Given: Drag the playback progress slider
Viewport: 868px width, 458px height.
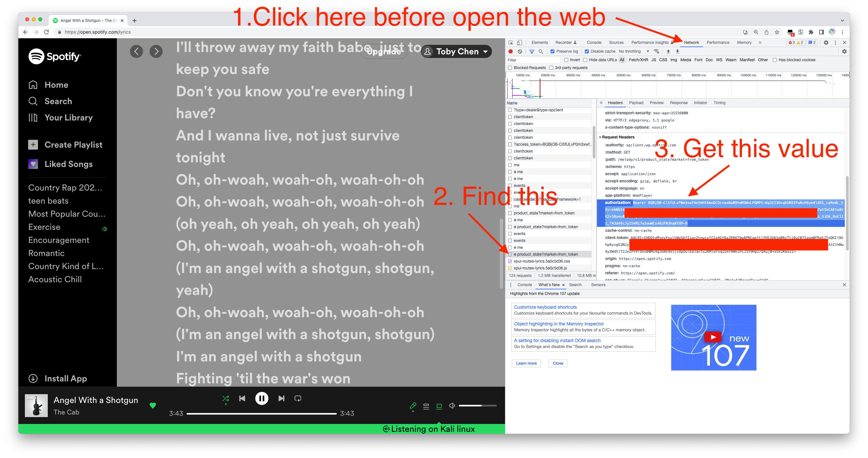Looking at the screenshot, I should click(262, 413).
